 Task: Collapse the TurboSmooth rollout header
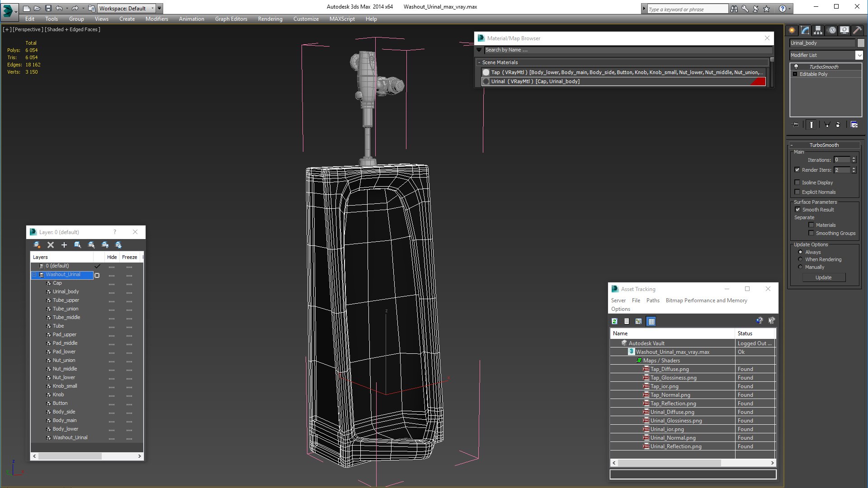(824, 145)
